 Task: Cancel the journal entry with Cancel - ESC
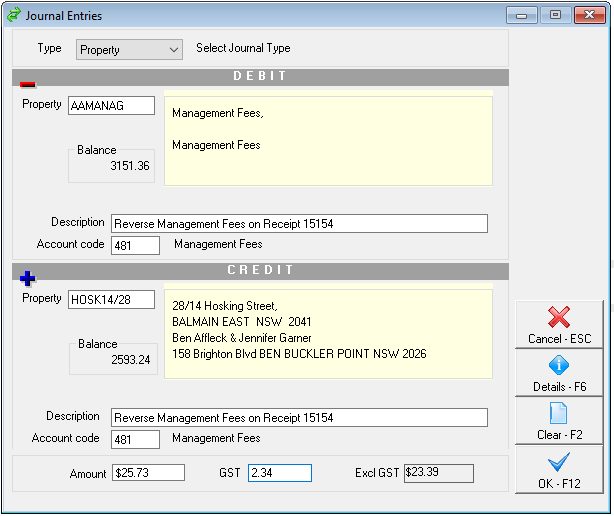point(559,325)
